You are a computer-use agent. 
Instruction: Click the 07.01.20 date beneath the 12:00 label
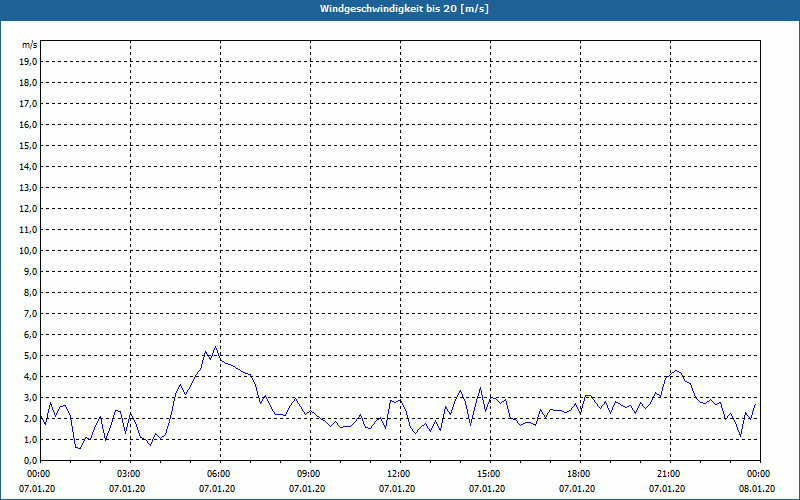click(398, 489)
